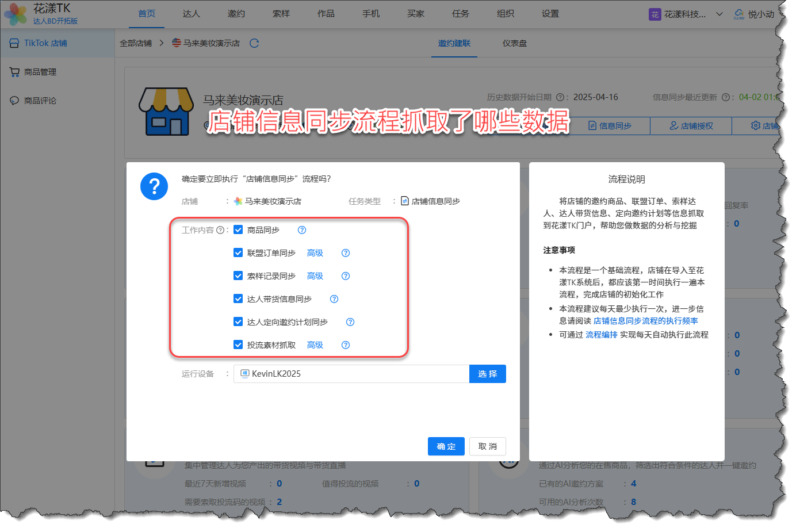Open the 达人 top menu
Image resolution: width=800 pixels, height=532 pixels.
[191, 14]
